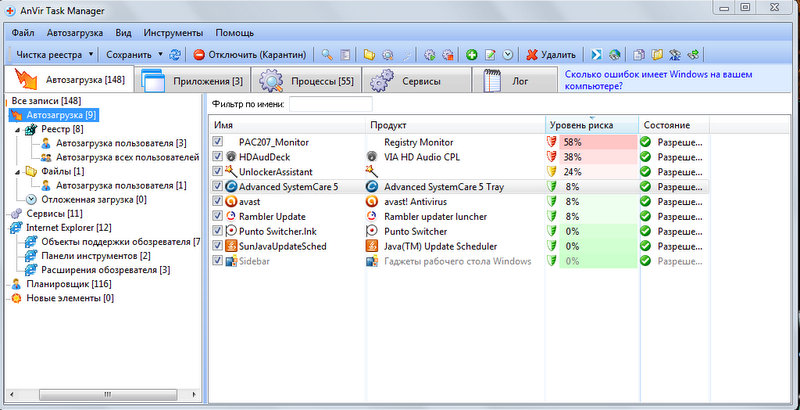The image size is (800, 410).
Task: Open the Сколько ошибок имеет Windows link
Action: tap(658, 81)
